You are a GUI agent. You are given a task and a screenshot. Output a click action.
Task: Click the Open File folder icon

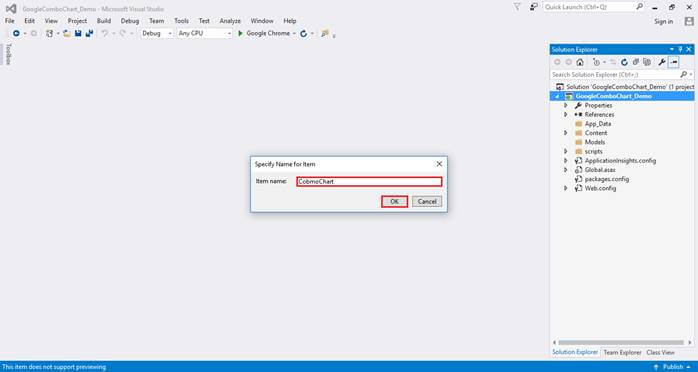67,33
